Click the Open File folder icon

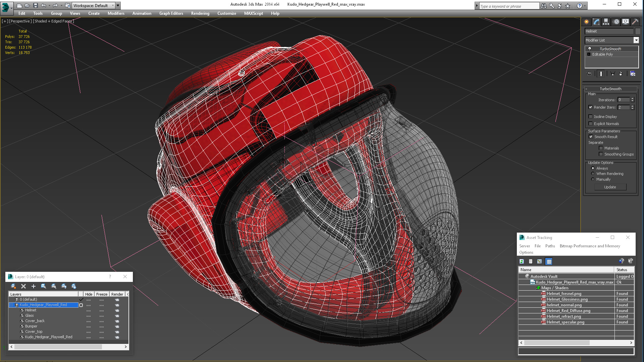27,5
